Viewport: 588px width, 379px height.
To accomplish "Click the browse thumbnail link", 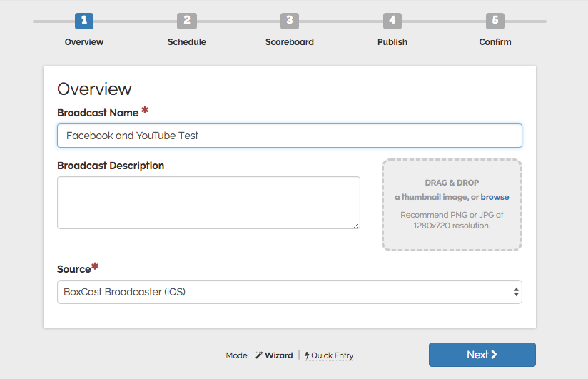I will (x=495, y=197).
